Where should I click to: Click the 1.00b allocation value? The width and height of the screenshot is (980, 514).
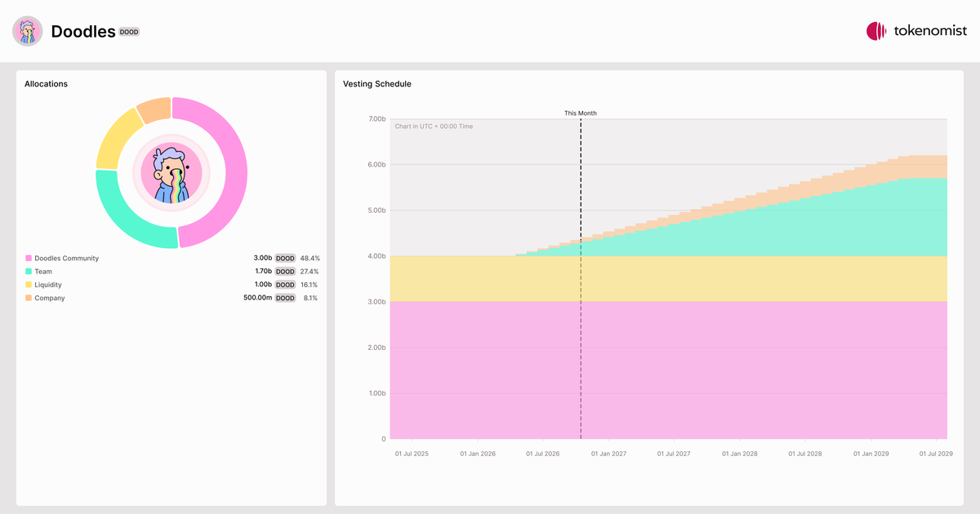pos(263,285)
